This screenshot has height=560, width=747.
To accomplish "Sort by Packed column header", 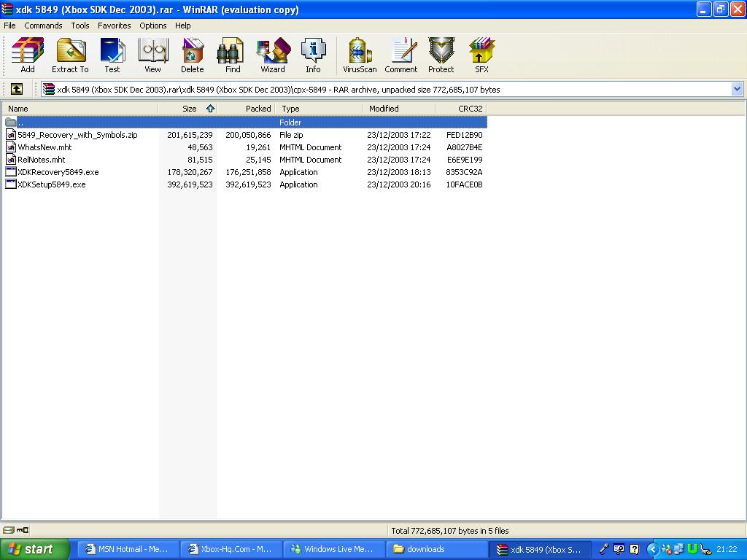I will [x=246, y=109].
